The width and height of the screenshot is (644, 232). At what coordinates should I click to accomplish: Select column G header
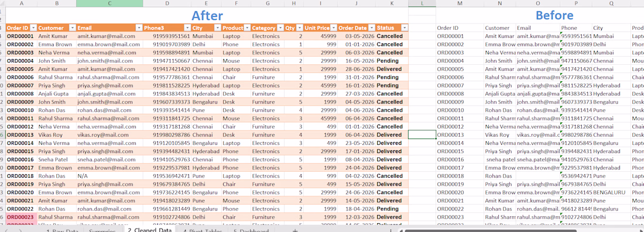pos(268,4)
